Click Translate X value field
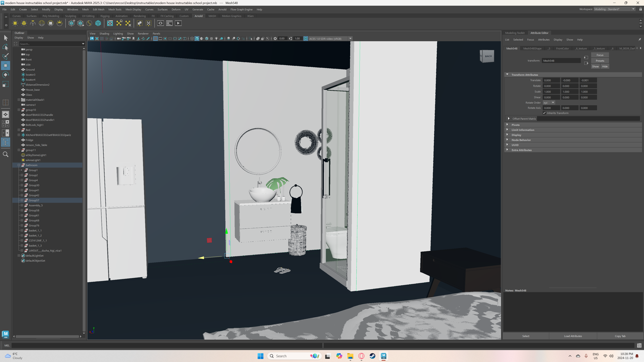The width and height of the screenshot is (644, 362). [551, 80]
